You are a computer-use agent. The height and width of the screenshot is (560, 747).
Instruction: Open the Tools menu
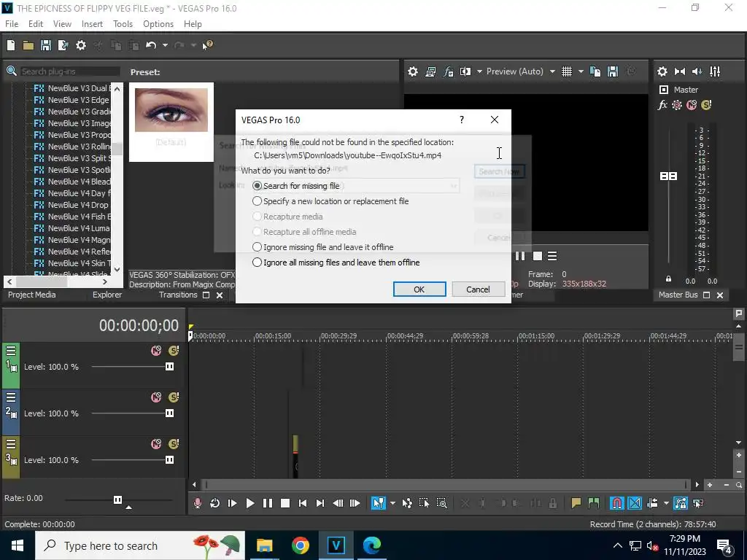[123, 24]
